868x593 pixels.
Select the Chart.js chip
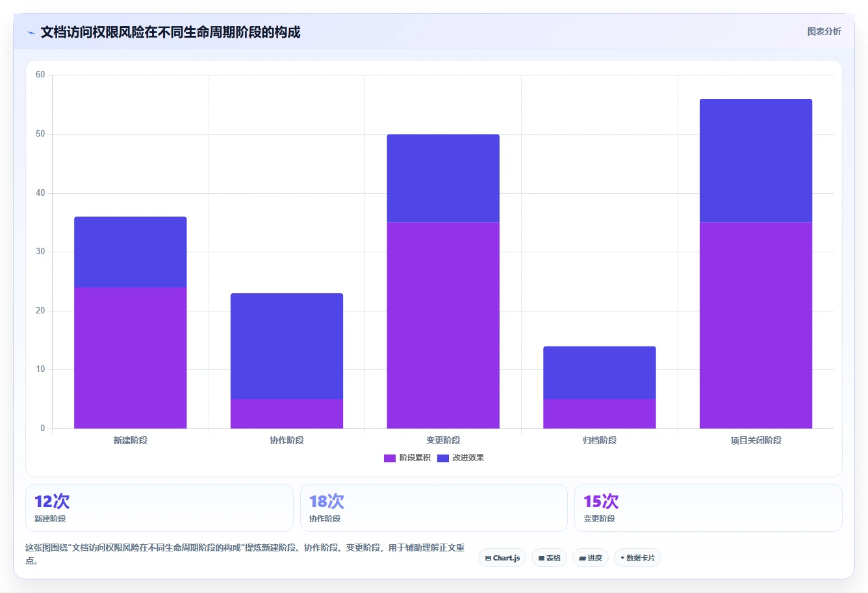point(502,558)
